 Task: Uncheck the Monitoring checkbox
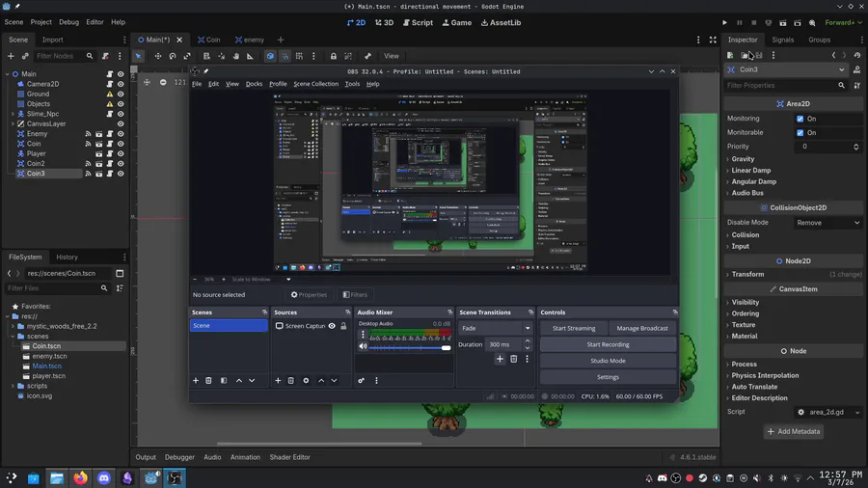(800, 119)
